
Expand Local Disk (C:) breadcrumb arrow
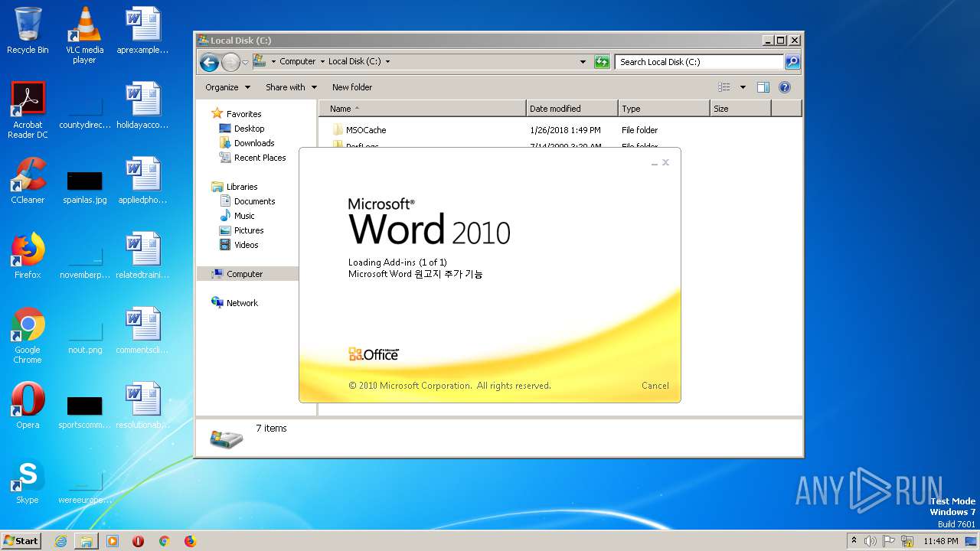[x=387, y=62]
